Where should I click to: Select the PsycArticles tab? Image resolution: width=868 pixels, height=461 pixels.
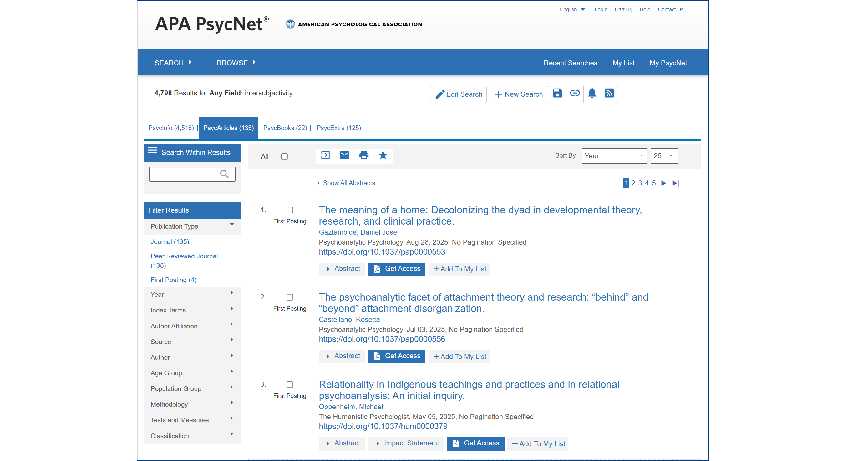pos(228,128)
